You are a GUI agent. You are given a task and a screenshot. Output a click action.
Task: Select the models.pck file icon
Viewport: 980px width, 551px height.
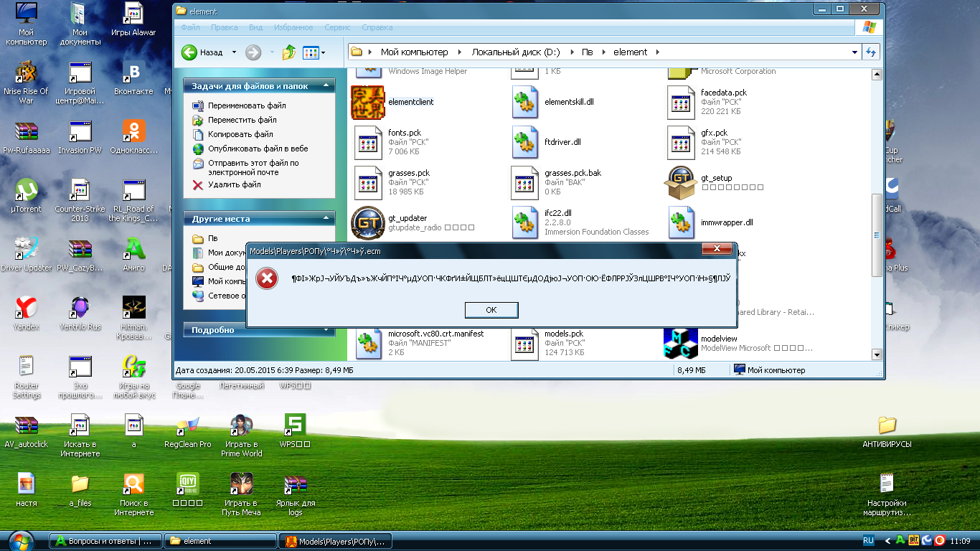pyautogui.click(x=525, y=344)
